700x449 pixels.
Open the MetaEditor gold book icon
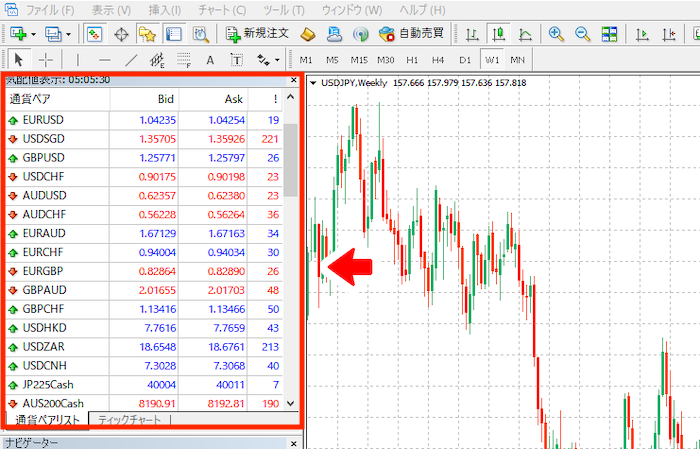coord(308,34)
